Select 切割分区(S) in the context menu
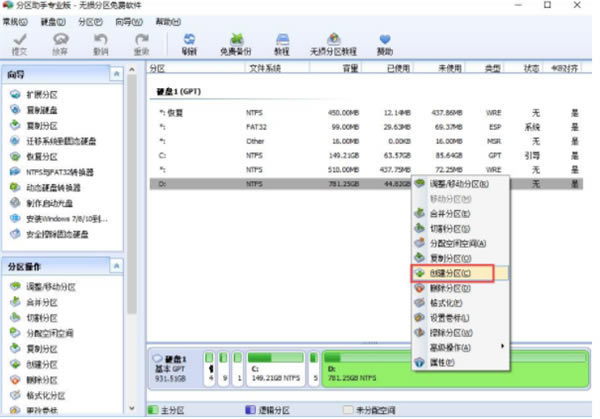This screenshot has width=600, height=419. coord(460,228)
